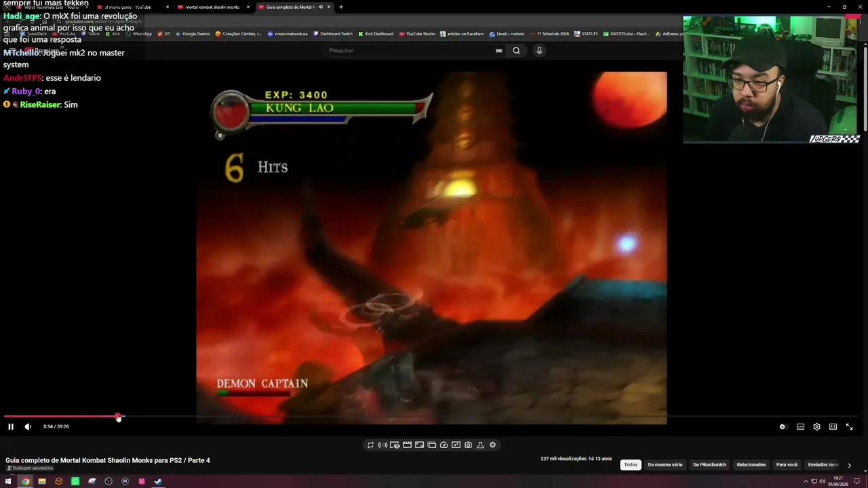Click the taskbar clock showing 19:27
This screenshot has width=868, height=488.
click(837, 481)
